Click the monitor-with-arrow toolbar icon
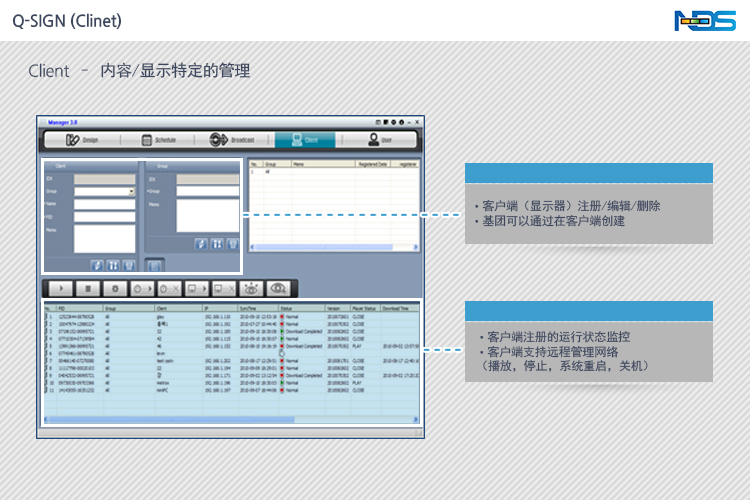The height and width of the screenshot is (500, 750). [x=196, y=288]
